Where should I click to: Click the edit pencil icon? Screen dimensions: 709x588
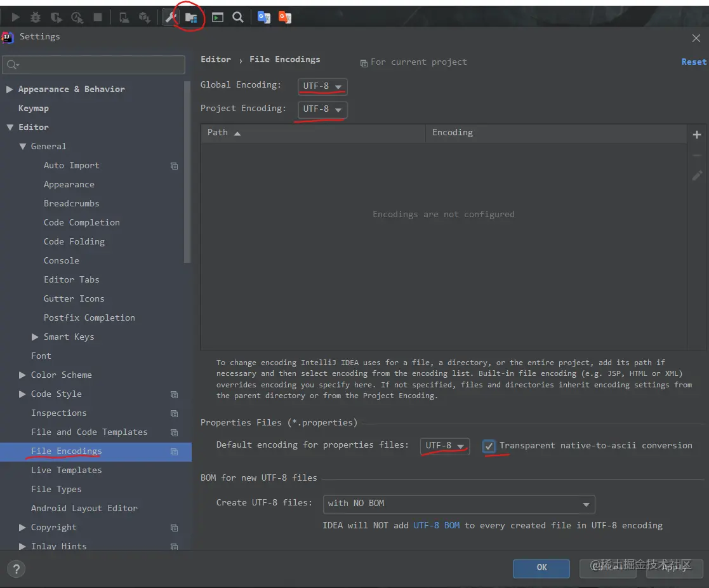pyautogui.click(x=697, y=175)
